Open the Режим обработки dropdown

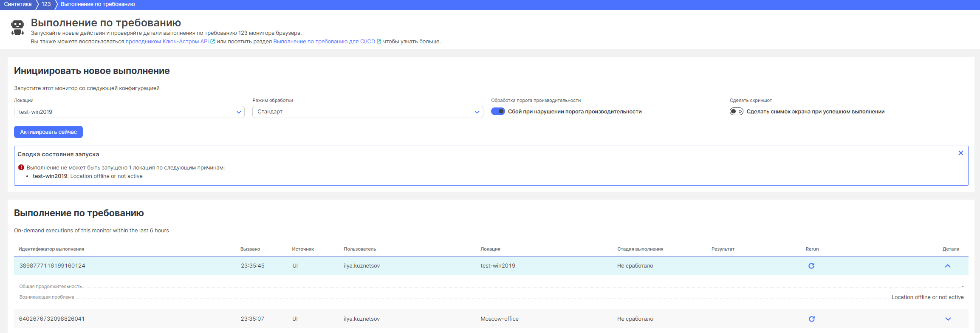[367, 112]
